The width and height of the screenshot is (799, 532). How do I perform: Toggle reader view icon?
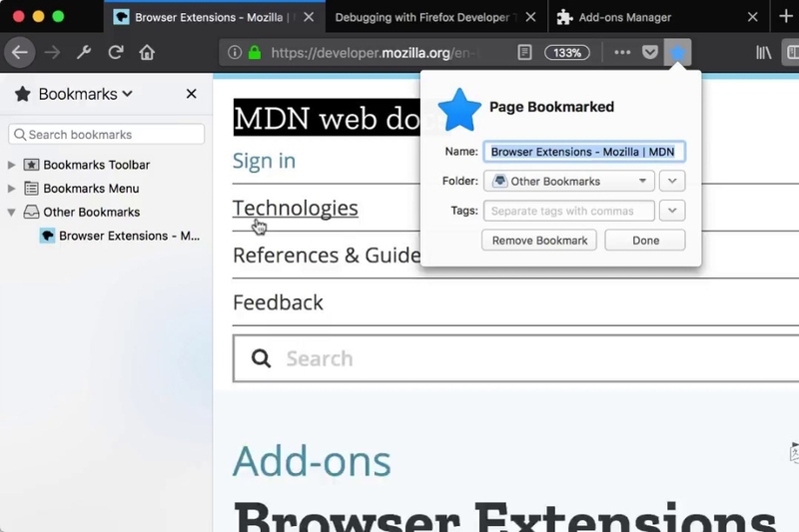click(524, 53)
